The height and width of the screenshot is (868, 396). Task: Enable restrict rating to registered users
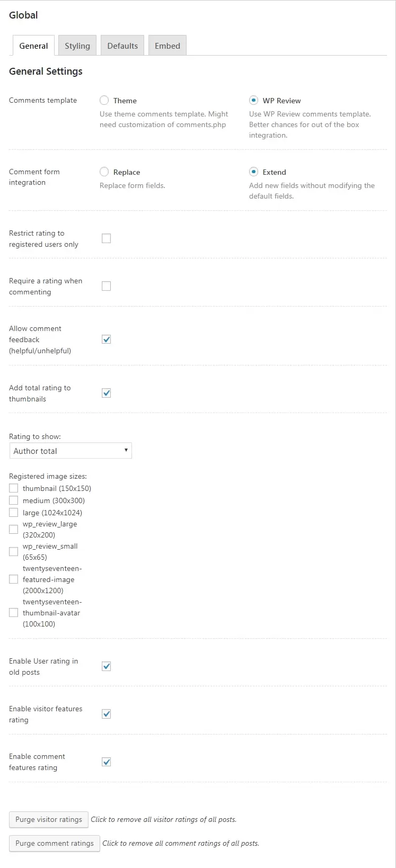[x=107, y=238]
